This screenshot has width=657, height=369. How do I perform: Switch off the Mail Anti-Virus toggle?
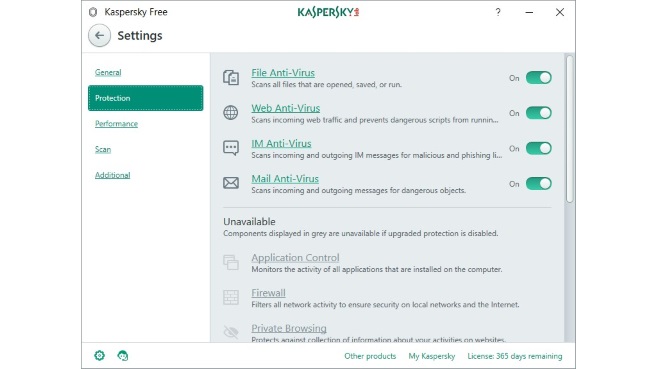[538, 183]
